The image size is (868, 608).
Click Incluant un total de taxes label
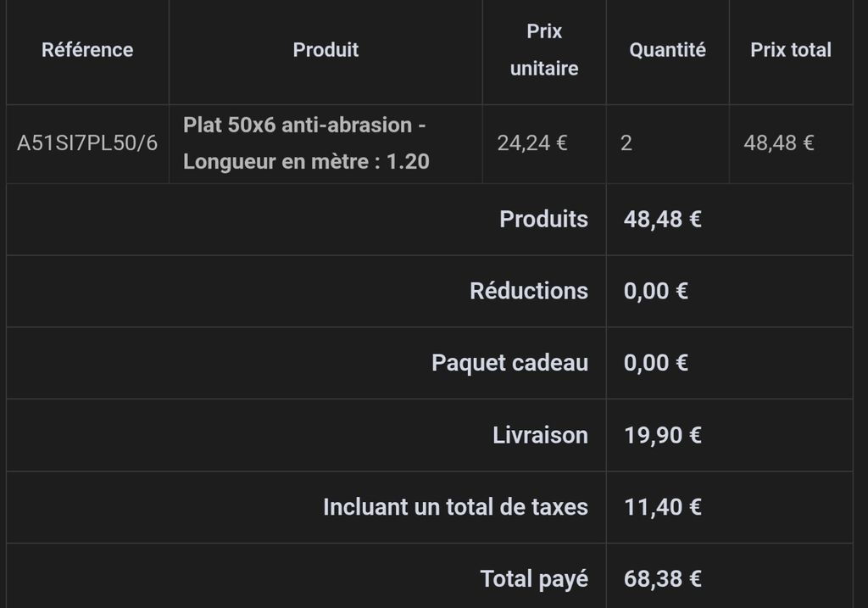(455, 507)
